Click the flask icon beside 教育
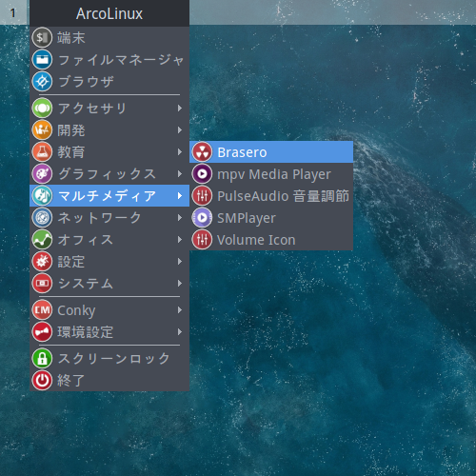 42,151
